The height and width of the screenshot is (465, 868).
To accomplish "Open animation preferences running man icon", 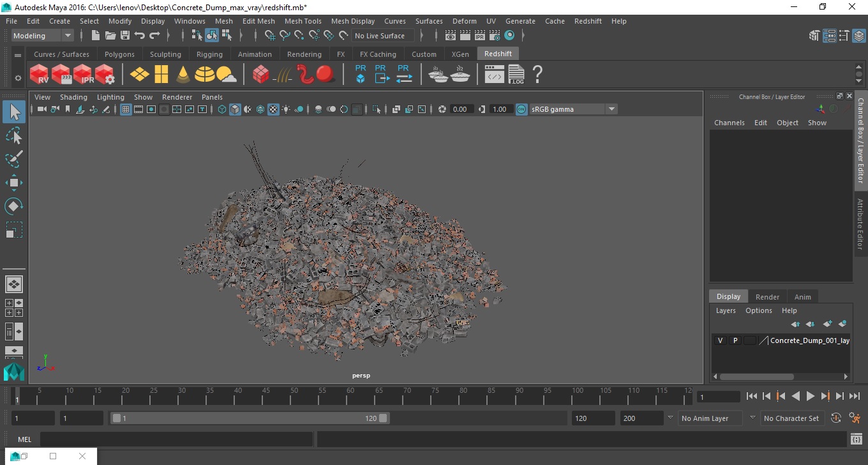I will pyautogui.click(x=855, y=418).
